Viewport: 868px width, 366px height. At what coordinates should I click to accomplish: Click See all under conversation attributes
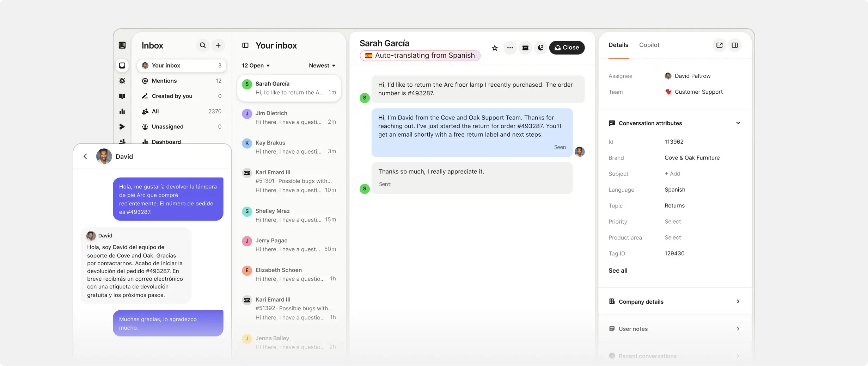click(x=618, y=271)
